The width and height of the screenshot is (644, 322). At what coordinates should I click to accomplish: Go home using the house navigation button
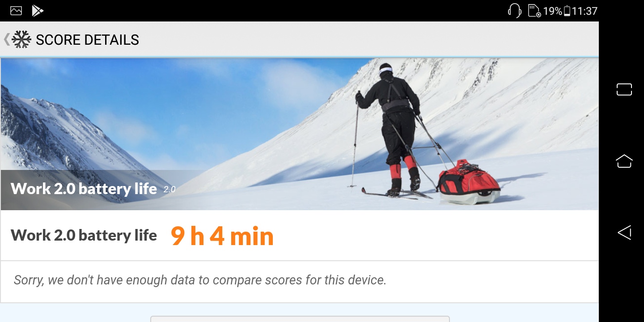[624, 161]
